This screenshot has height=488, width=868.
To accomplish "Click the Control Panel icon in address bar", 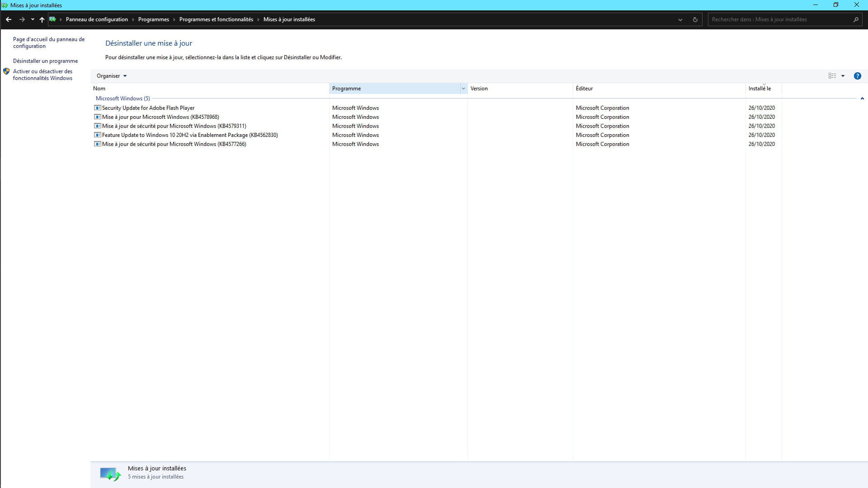I will pyautogui.click(x=52, y=19).
